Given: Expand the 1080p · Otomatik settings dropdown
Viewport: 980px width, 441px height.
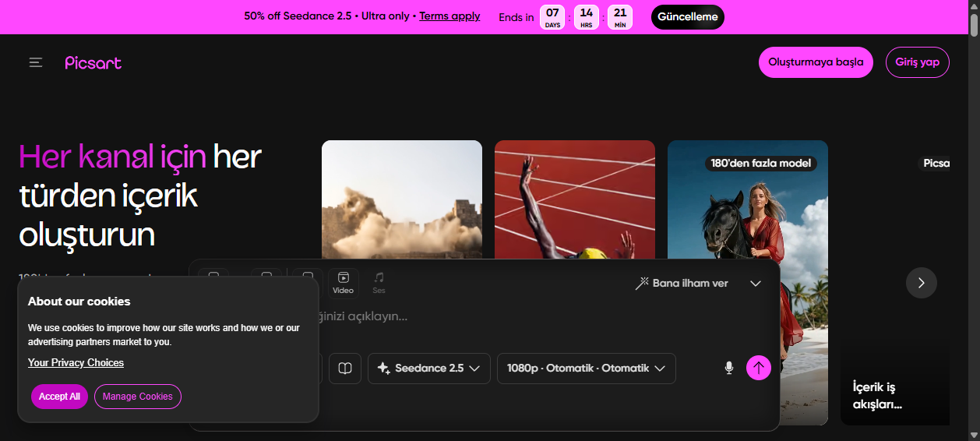Looking at the screenshot, I should [x=587, y=369].
